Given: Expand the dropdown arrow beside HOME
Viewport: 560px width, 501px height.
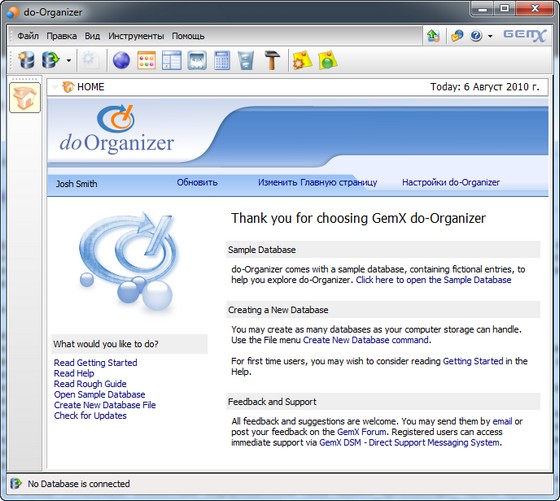Looking at the screenshot, I should (55, 87).
